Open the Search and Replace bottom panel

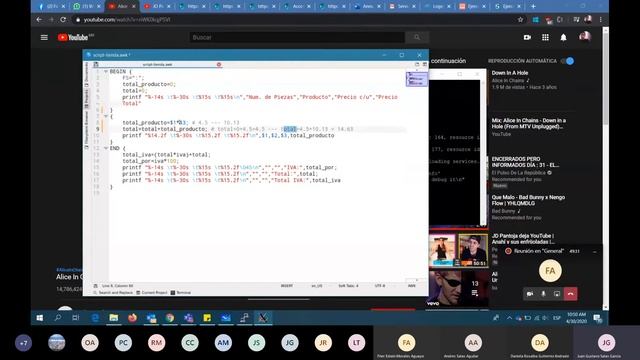[x=113, y=293]
